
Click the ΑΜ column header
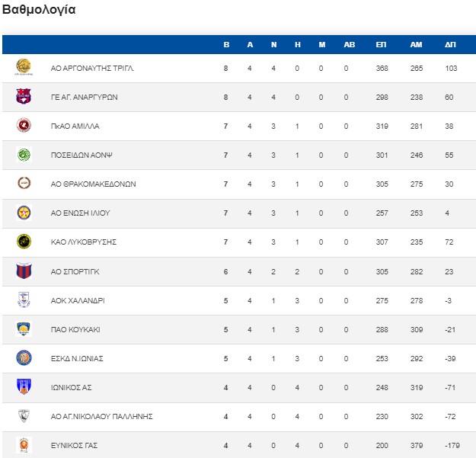click(x=416, y=45)
